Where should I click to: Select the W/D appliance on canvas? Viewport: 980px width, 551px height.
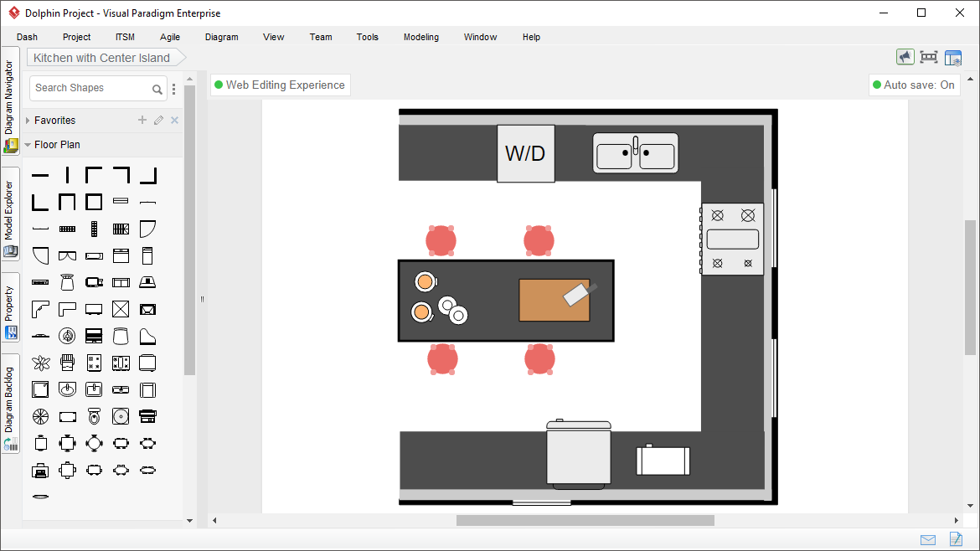click(x=526, y=154)
